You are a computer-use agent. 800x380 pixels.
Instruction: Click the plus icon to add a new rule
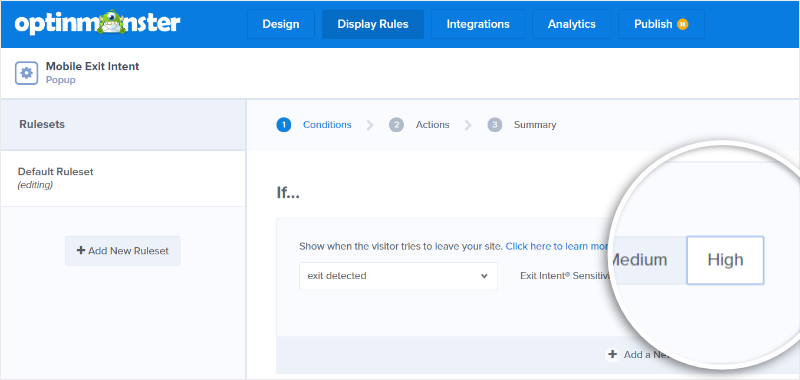point(612,354)
